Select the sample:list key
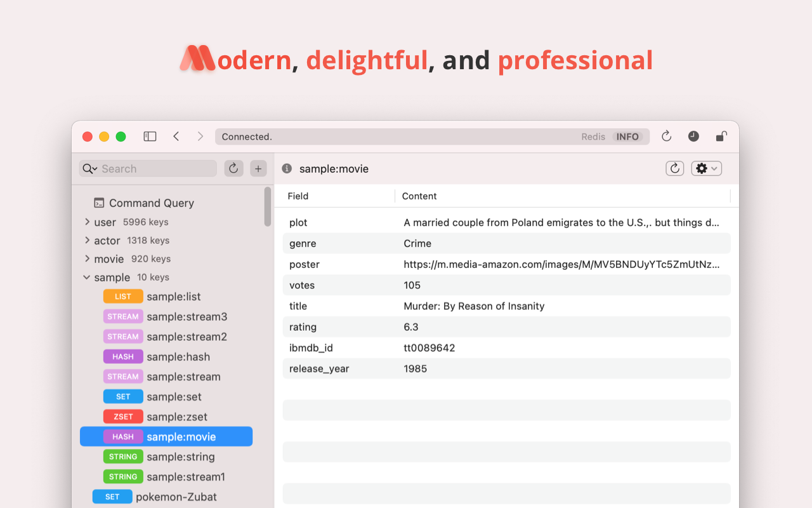 point(166,297)
